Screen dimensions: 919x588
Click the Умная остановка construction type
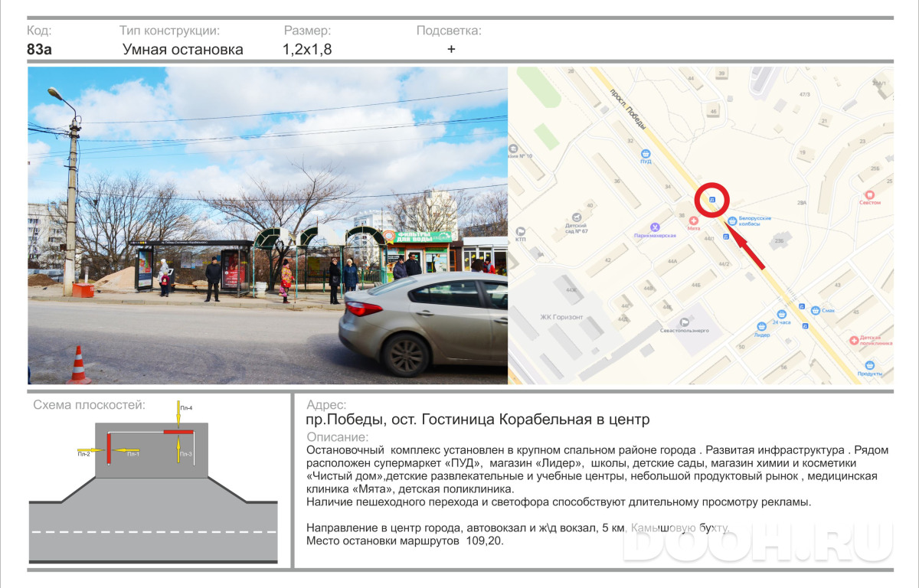point(183,50)
